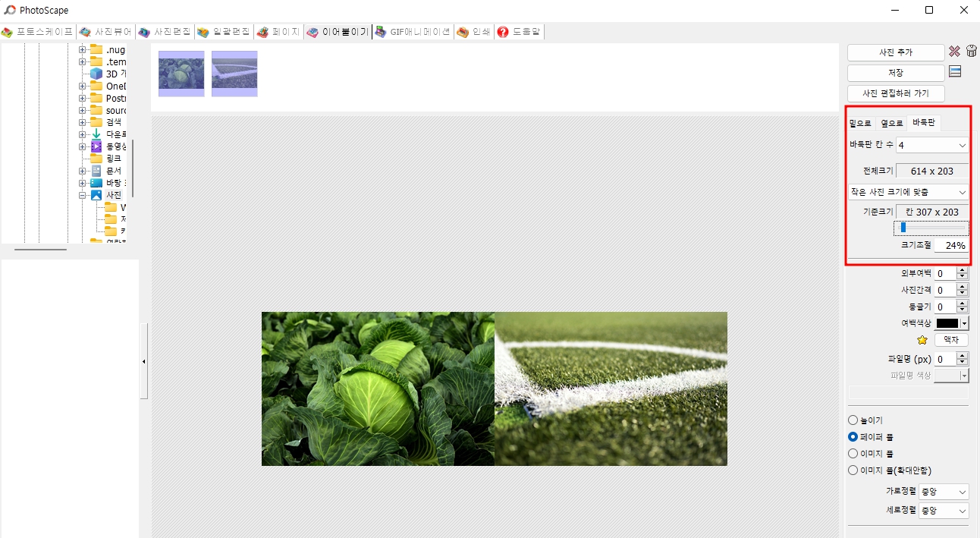Open the 여백색상 color dropdown arrow
The image size is (980, 538).
click(x=964, y=323)
